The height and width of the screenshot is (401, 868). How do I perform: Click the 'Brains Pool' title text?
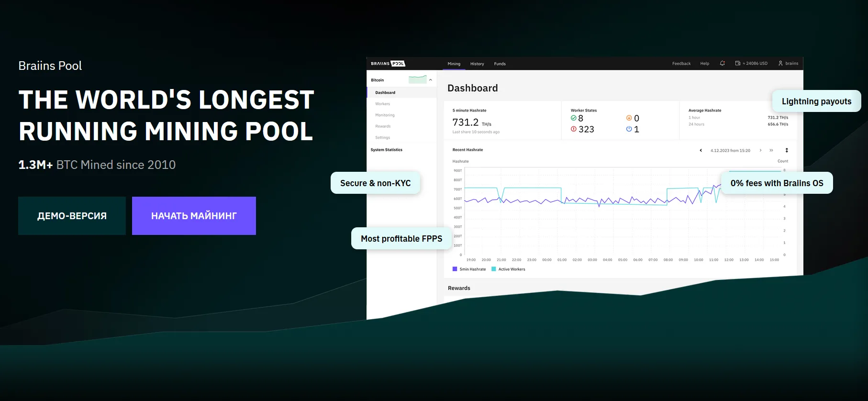click(50, 66)
